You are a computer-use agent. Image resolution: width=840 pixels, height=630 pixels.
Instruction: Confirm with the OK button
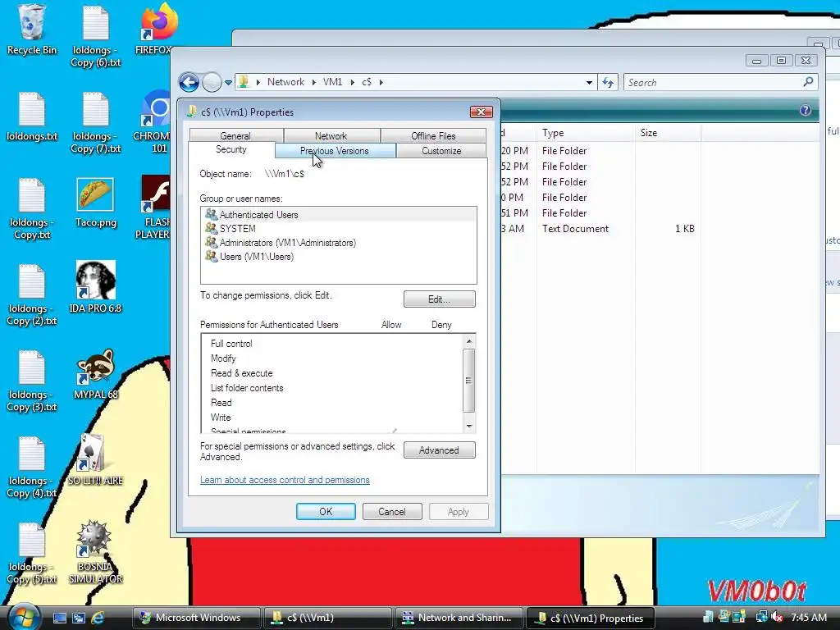coord(326,512)
